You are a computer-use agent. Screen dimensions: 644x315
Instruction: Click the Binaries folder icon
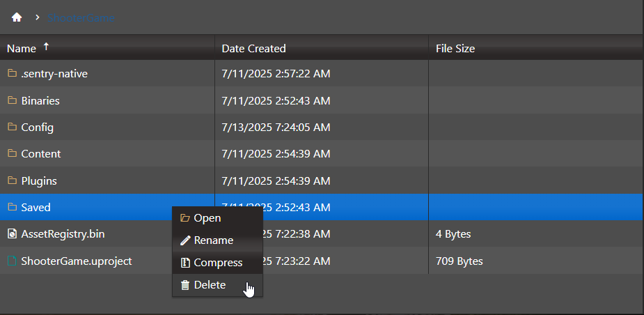(x=13, y=100)
